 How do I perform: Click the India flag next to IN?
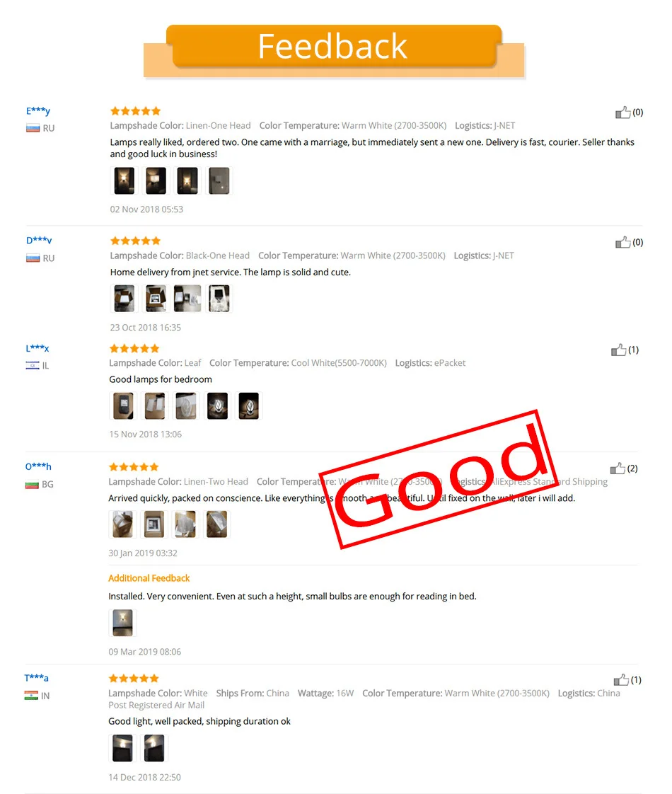coord(31,696)
